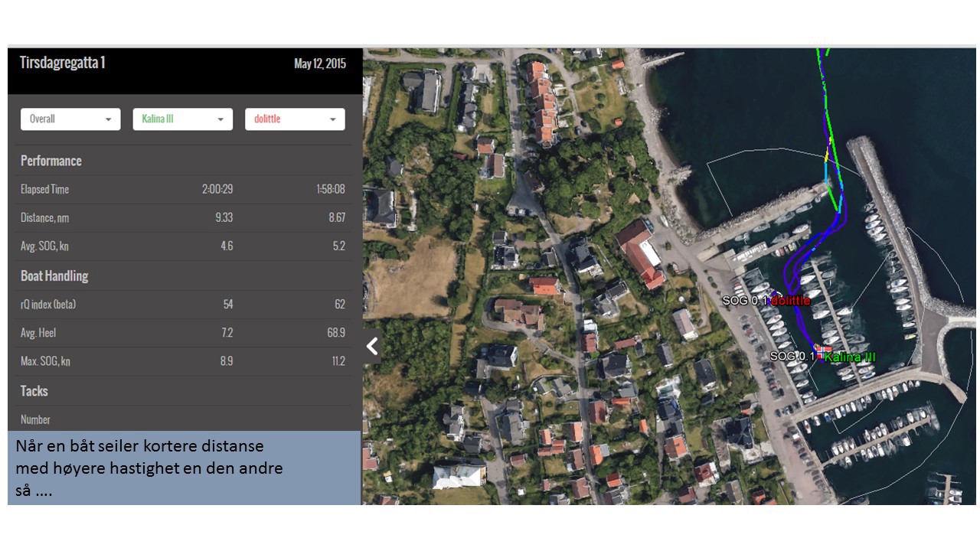Image resolution: width=980 pixels, height=551 pixels.
Task: Click the dolittle boat marker on map
Action: pos(775,295)
